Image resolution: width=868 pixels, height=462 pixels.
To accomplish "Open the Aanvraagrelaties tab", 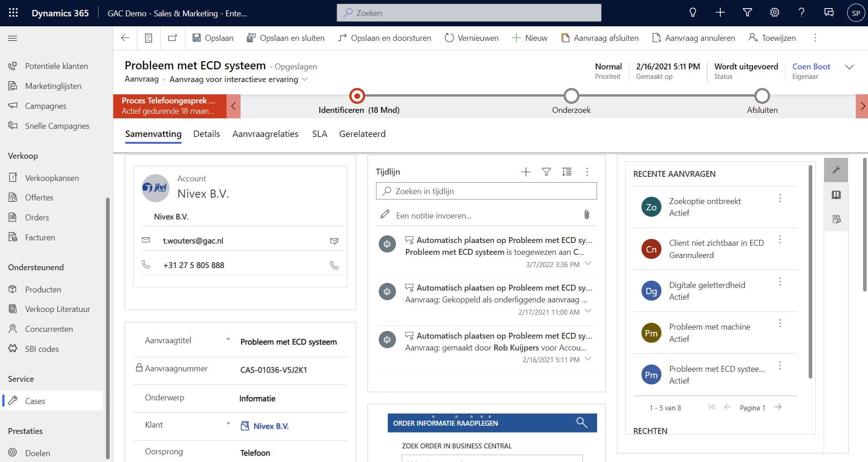I will 265,134.
